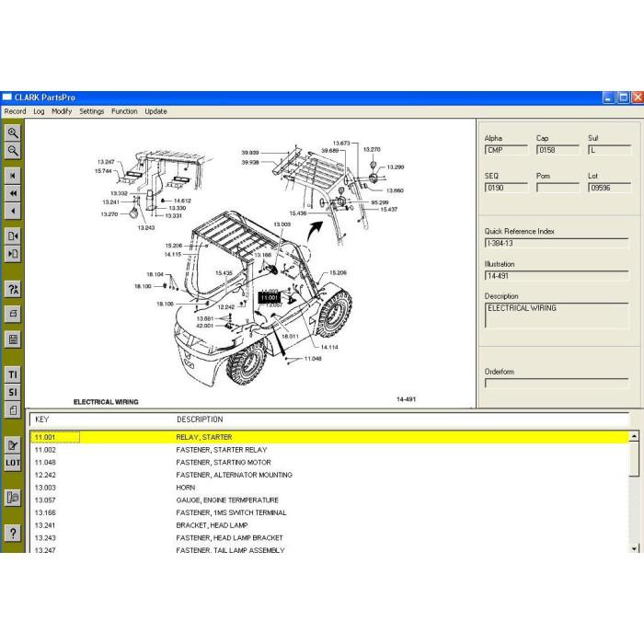Screen dimensions: 644x644
Task: Click the page with arrow on left icon
Action: click(13, 254)
